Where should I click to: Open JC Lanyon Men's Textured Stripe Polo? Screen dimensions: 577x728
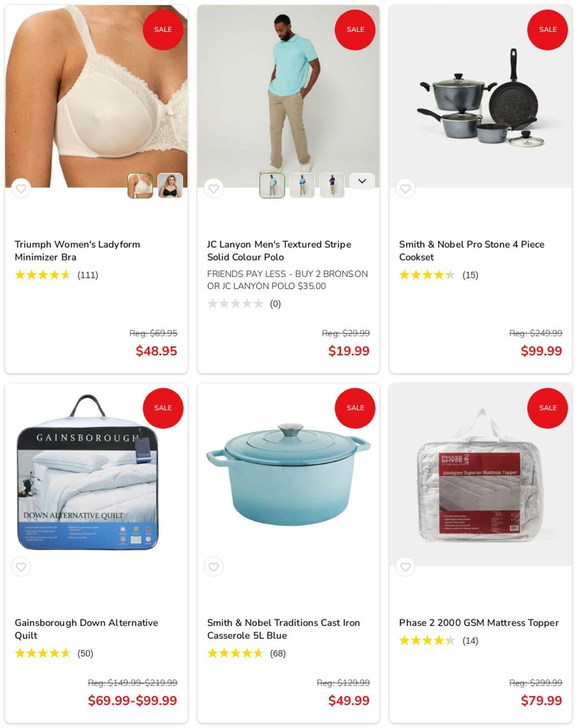point(279,251)
